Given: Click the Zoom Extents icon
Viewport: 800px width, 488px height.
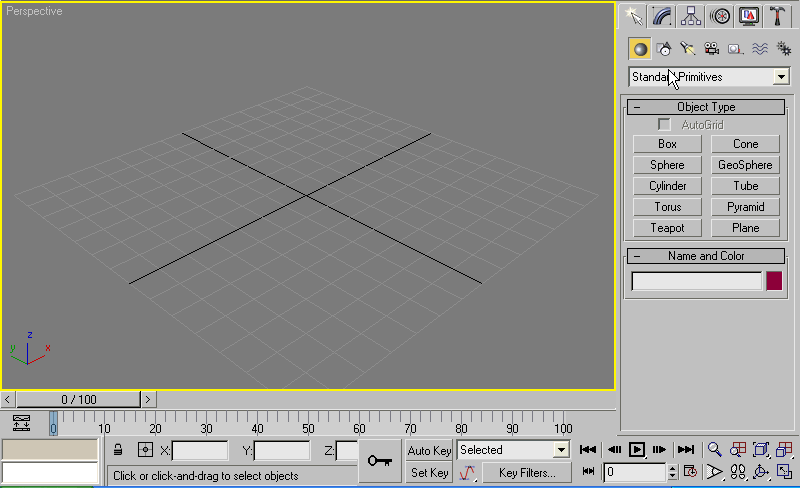Looking at the screenshot, I should click(x=761, y=450).
